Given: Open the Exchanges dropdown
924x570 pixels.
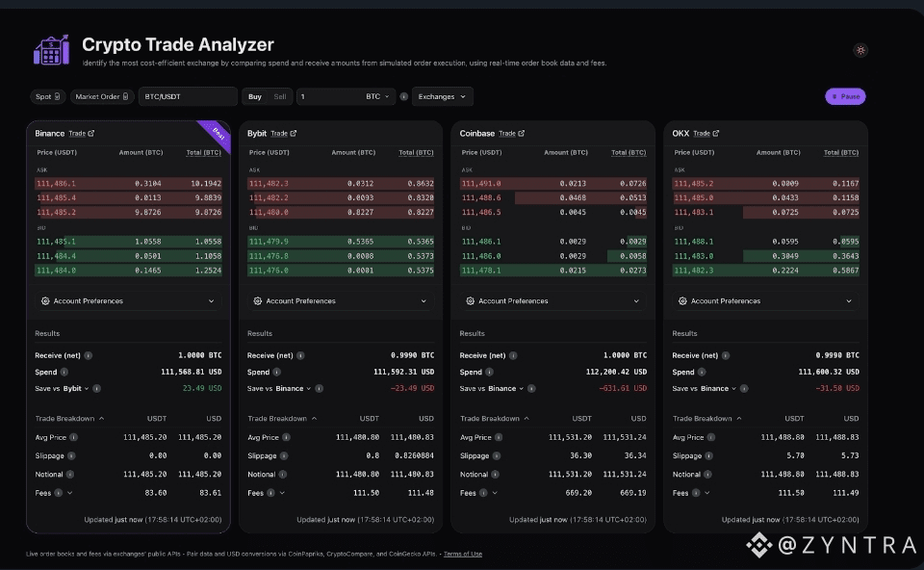Looking at the screenshot, I should point(442,96).
